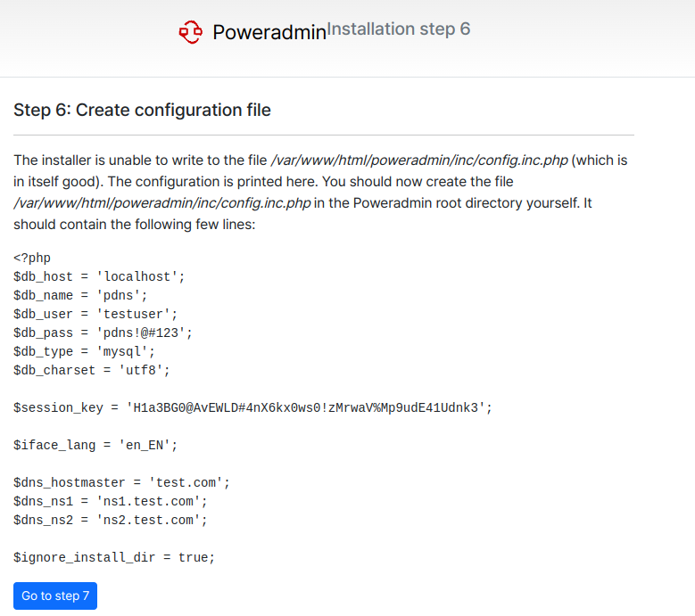Click the $db_host = 'localhost' line
695x616 pixels.
(x=99, y=276)
